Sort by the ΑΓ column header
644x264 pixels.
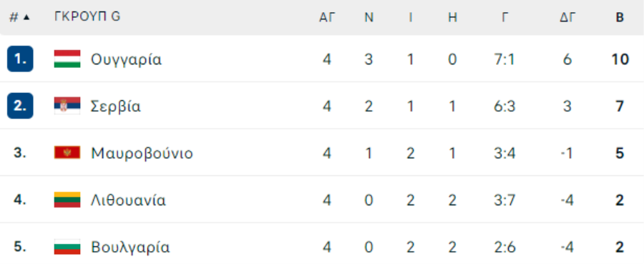pos(327,18)
